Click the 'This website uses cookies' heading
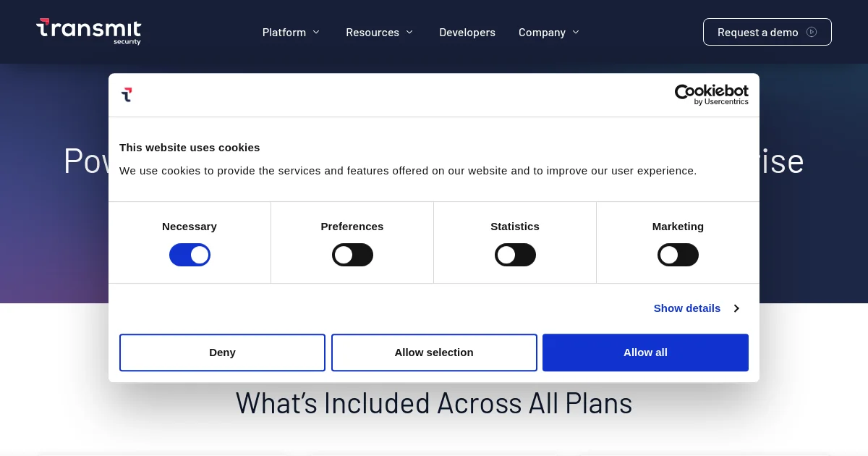 coord(190,147)
